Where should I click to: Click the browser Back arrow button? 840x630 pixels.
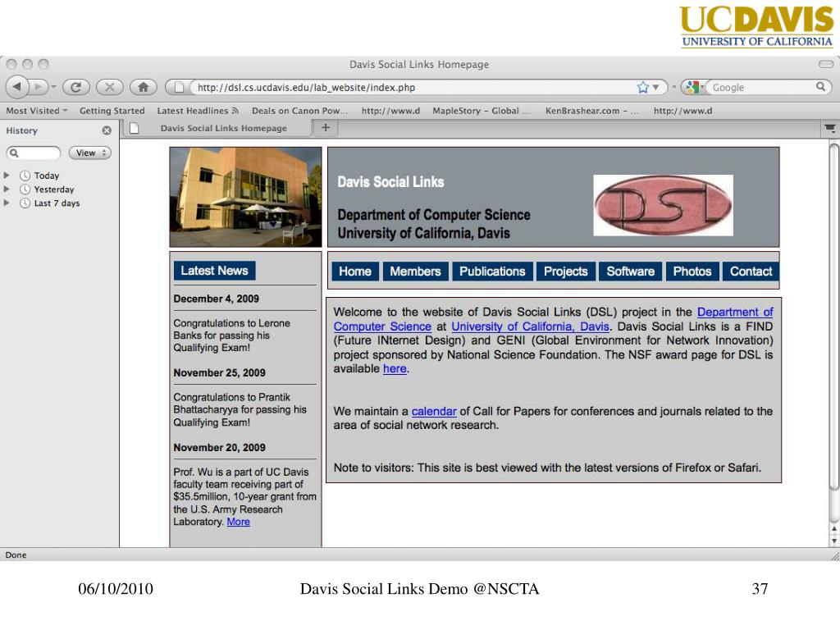[x=16, y=86]
